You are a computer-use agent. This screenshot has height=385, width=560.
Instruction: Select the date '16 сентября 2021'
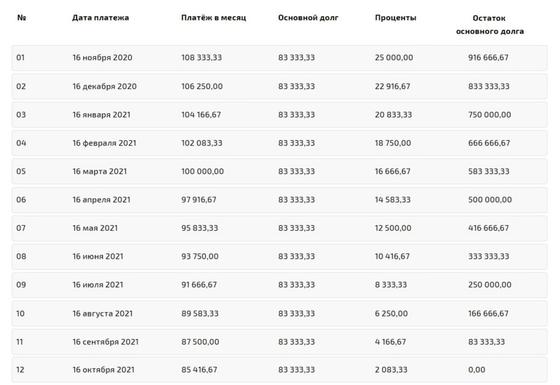pyautogui.click(x=105, y=342)
